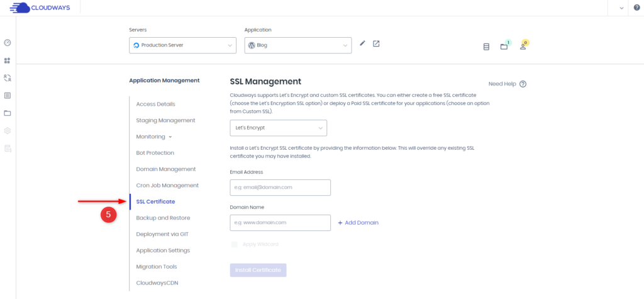Click the Email Address input field

[280, 188]
